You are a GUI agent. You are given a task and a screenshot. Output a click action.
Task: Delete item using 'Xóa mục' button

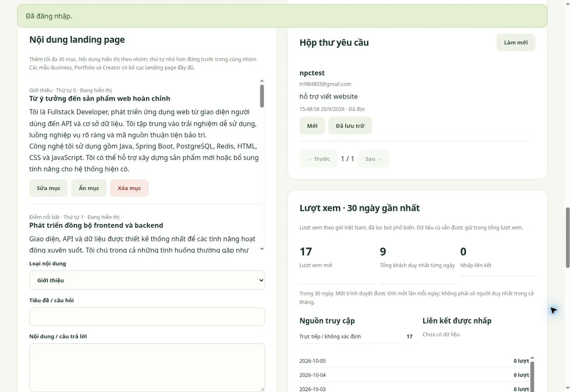pyautogui.click(x=129, y=188)
